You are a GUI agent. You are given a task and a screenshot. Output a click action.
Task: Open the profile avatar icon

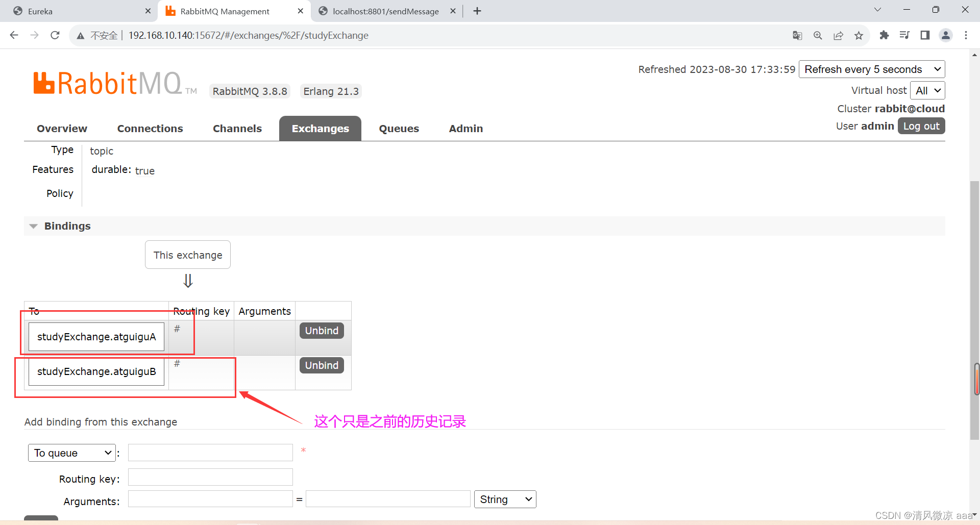pos(946,35)
